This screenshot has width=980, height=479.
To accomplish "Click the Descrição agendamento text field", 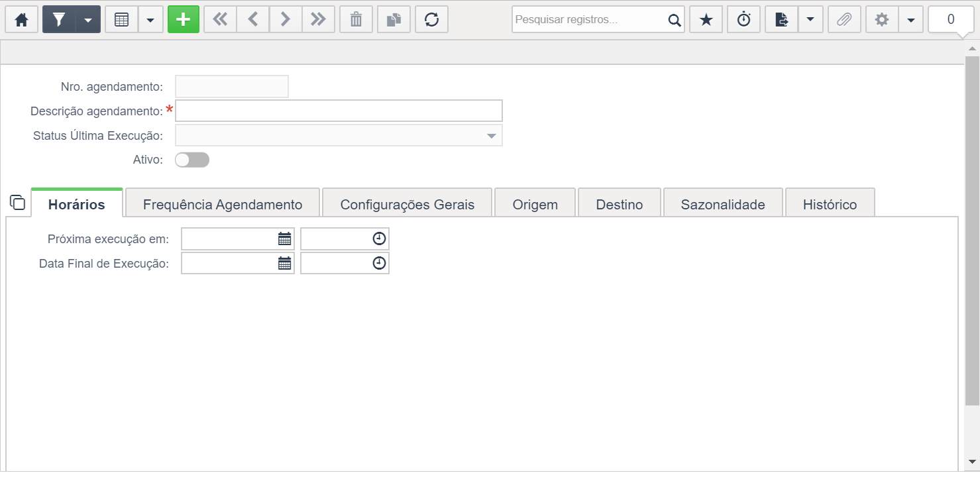I will click(x=339, y=111).
